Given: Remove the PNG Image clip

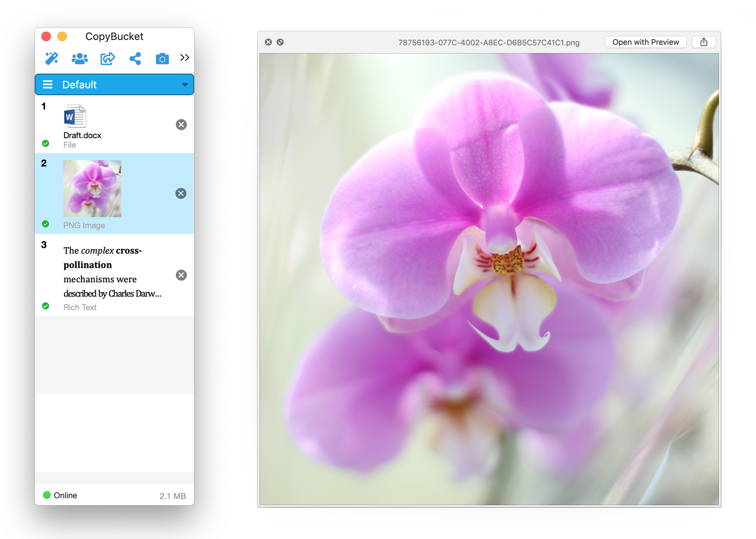Looking at the screenshot, I should [x=181, y=193].
